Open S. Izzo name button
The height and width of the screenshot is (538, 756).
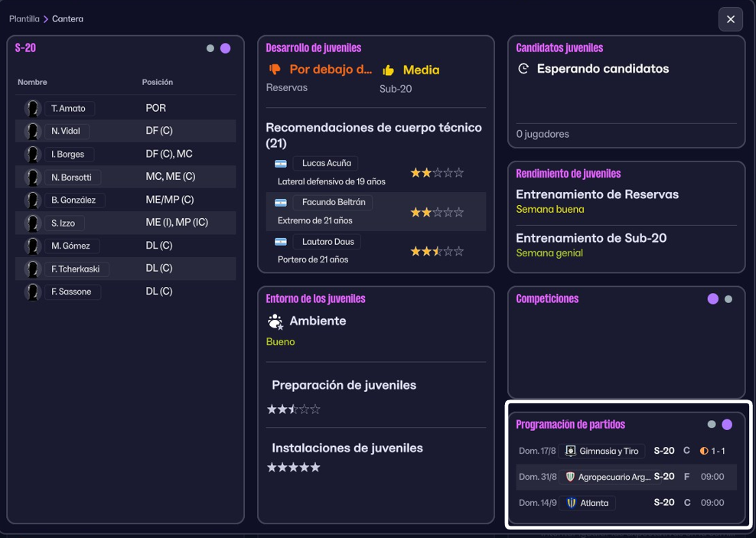(64, 223)
